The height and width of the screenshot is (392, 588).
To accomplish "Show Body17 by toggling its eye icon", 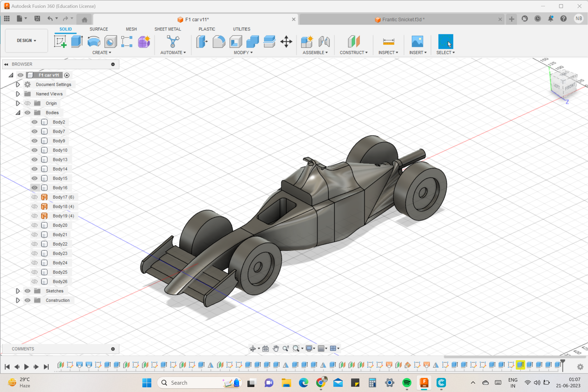I will tap(34, 197).
